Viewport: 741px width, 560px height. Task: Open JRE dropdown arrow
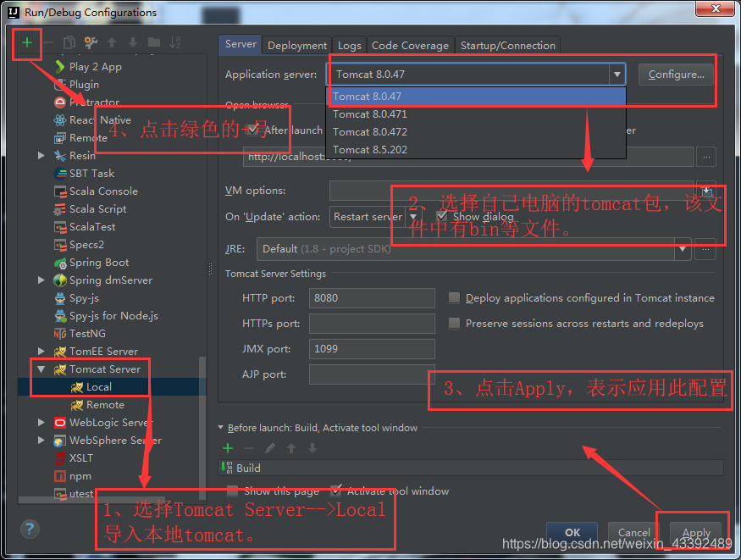pos(683,249)
